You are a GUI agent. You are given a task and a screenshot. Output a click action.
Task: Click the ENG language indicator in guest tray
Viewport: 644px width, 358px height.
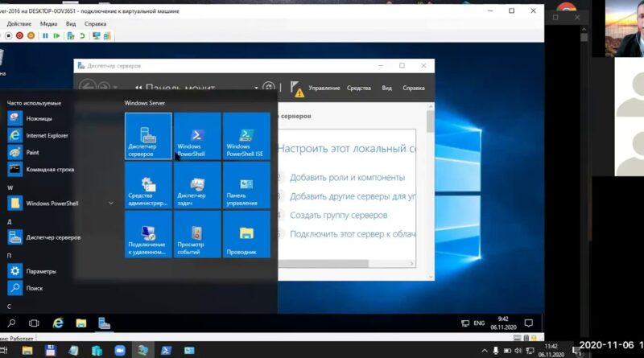[x=479, y=323]
